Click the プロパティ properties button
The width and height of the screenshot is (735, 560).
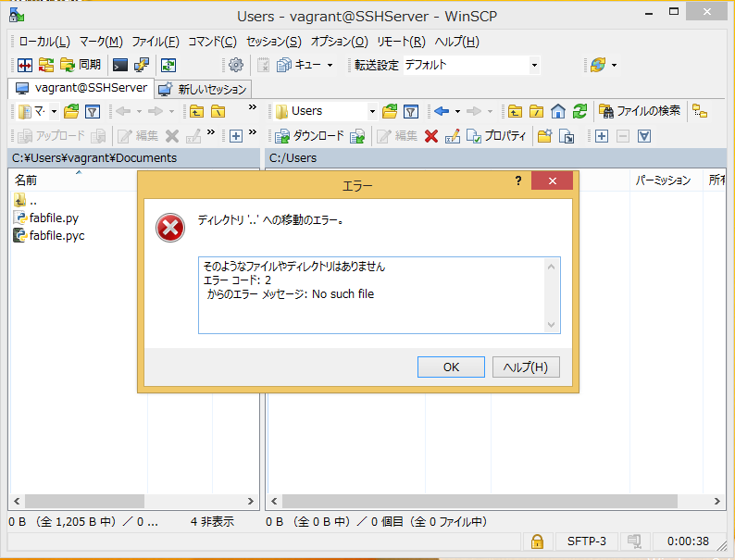496,136
